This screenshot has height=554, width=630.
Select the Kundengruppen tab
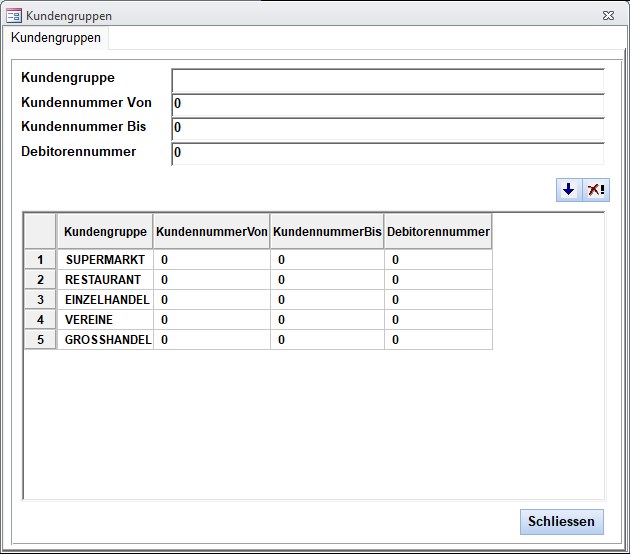click(55, 37)
